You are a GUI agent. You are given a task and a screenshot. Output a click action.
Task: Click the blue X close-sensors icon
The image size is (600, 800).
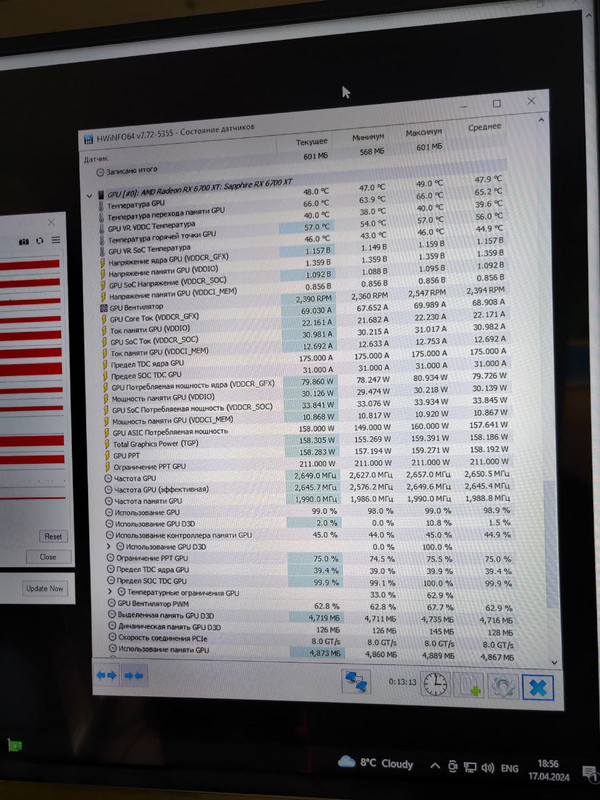(538, 688)
